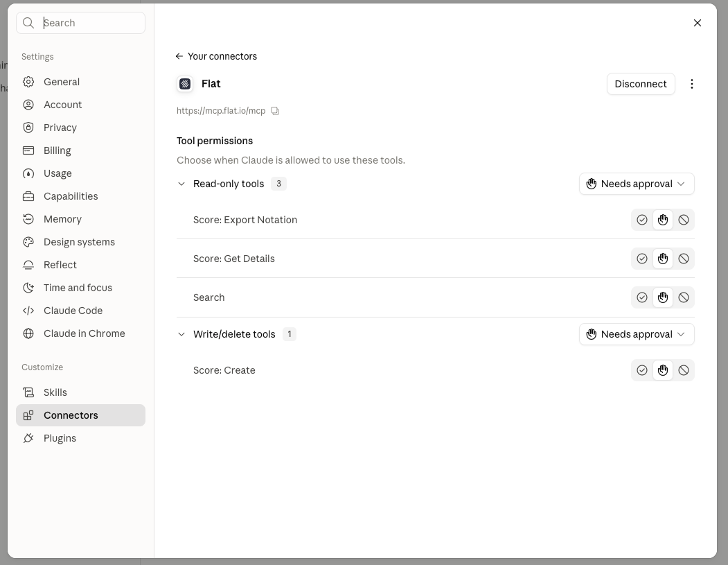Select Claude Code in sidebar
Image resolution: width=728 pixels, height=565 pixels.
[81, 311]
